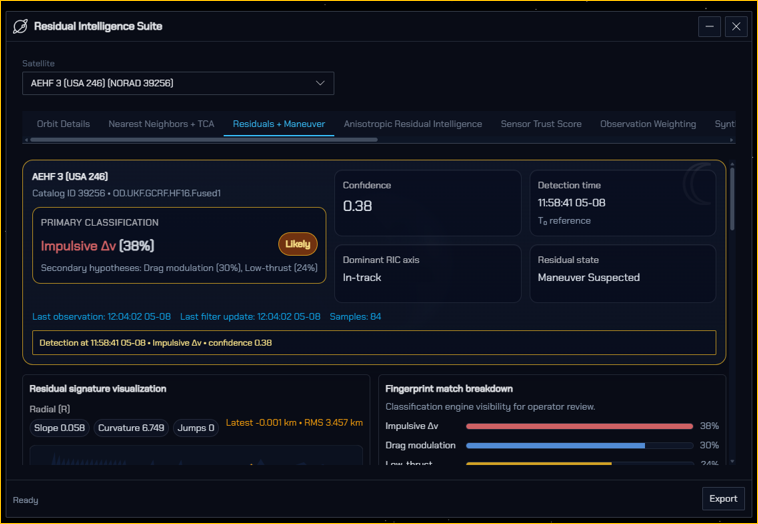Select the AEHF 3 (USA 246) satellite combo box
Image resolution: width=758 pixels, height=524 pixels.
[x=178, y=83]
